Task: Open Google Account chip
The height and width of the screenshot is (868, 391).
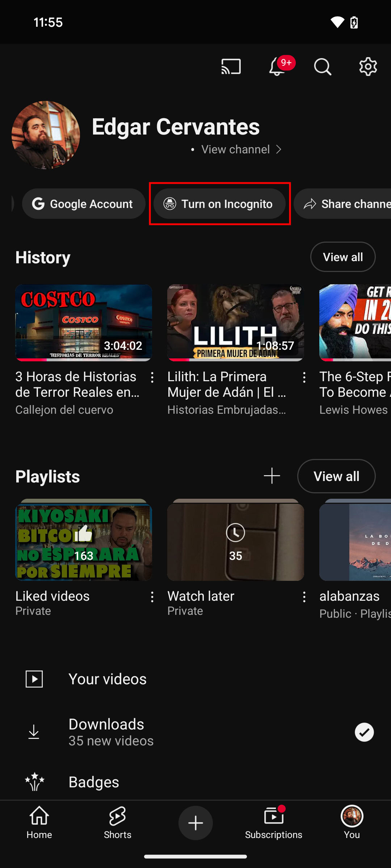Action: 84,204
